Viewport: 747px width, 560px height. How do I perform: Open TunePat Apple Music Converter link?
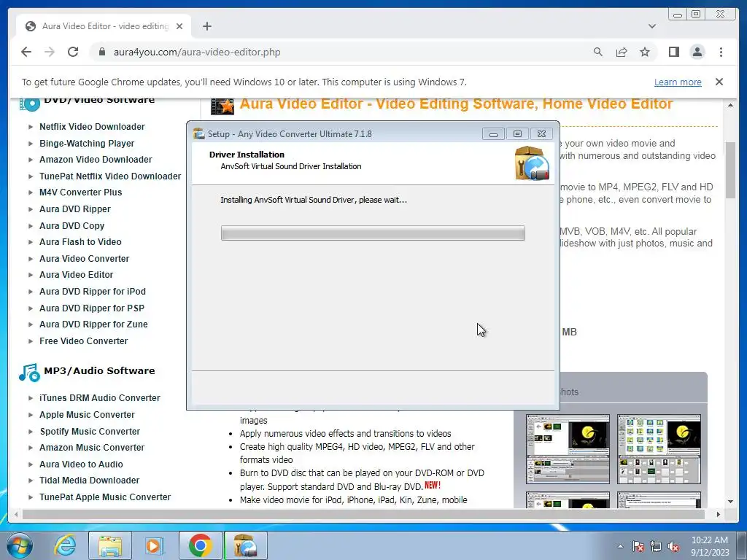pos(105,497)
